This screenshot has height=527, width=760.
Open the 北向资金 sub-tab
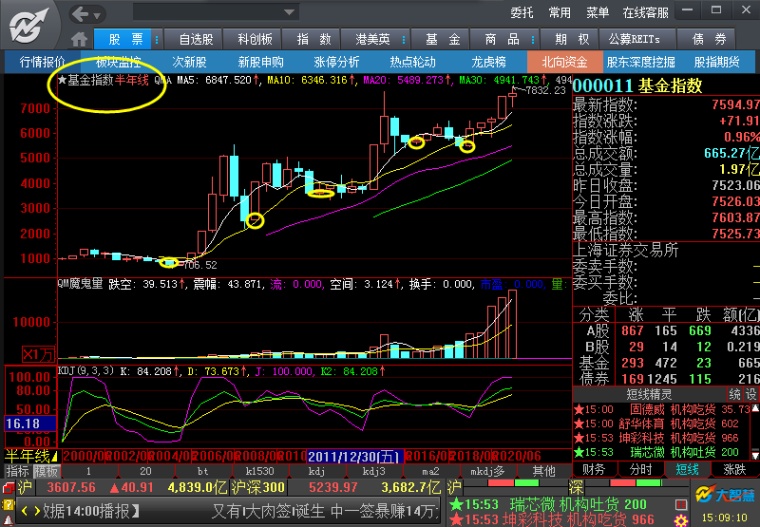[565, 62]
